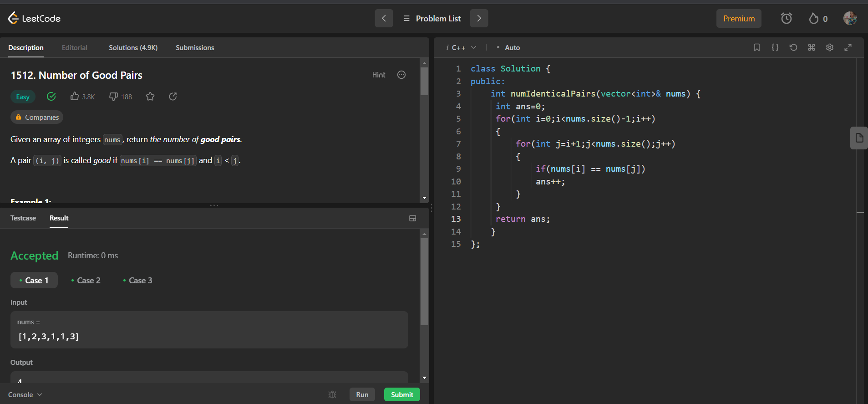Open the feedback smiley icon

pyautogui.click(x=401, y=75)
